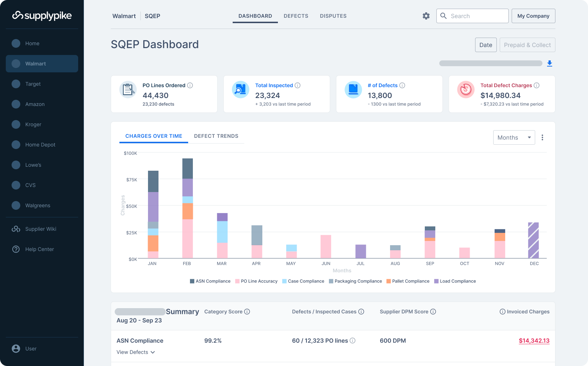Toggle ASN Compliance series in legend
Viewport: 588px width, 366px height.
(210, 281)
